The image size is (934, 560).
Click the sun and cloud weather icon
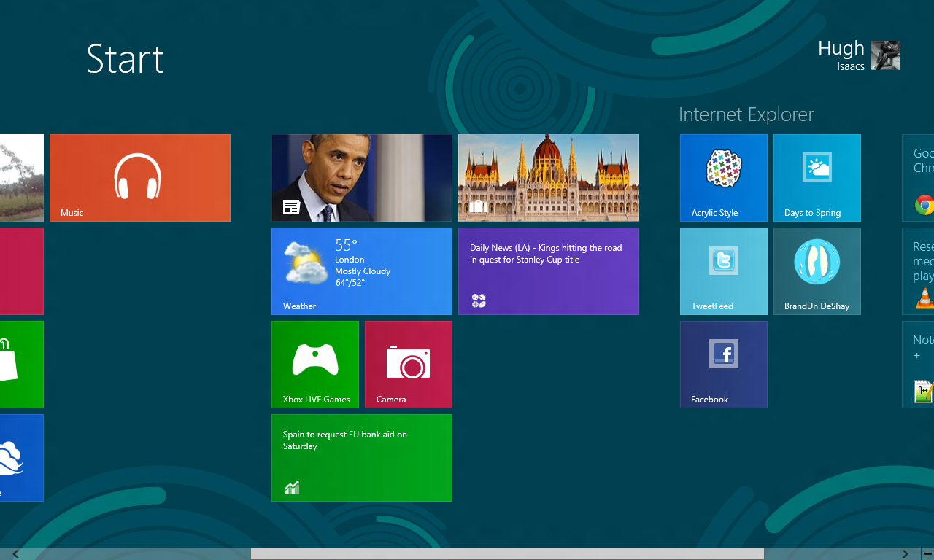(306, 262)
